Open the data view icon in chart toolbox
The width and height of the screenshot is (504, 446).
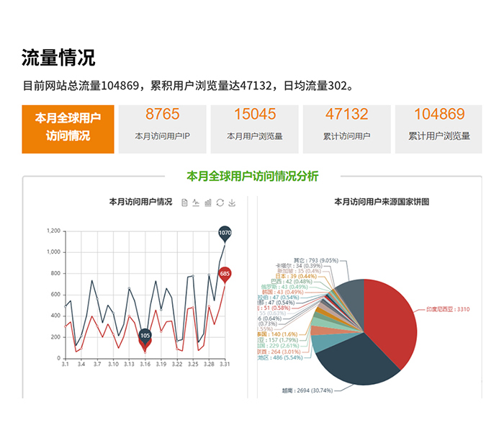coord(184,202)
